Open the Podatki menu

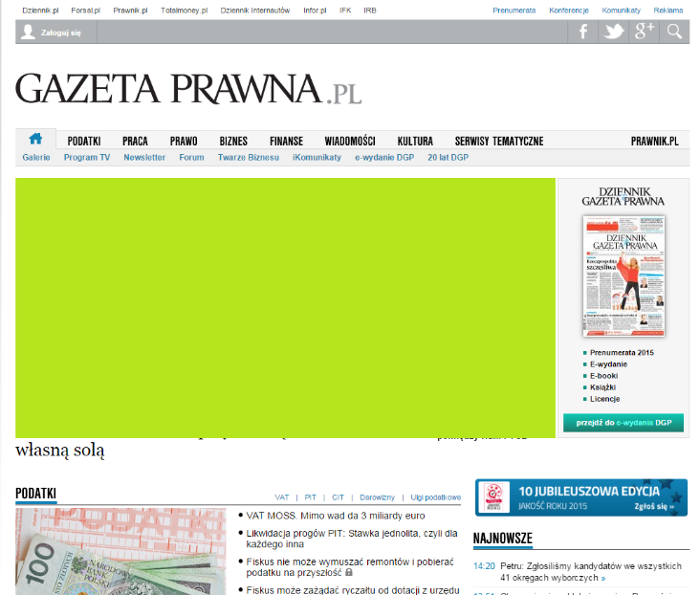tap(84, 142)
